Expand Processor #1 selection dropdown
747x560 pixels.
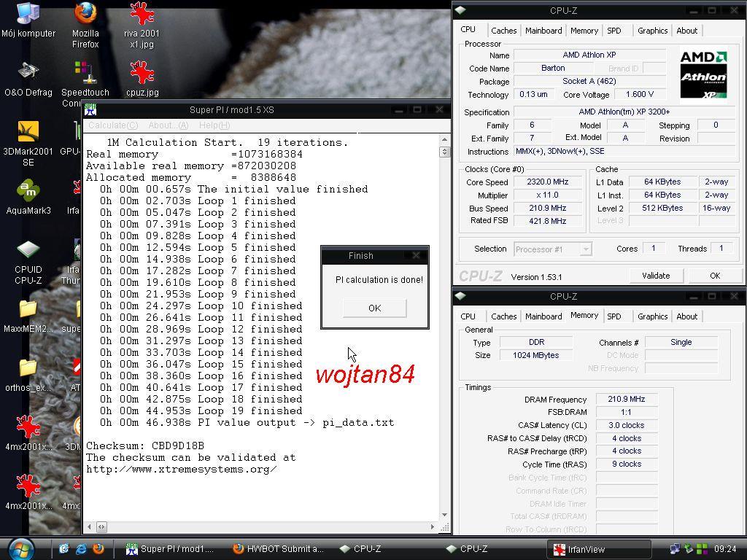pos(586,249)
